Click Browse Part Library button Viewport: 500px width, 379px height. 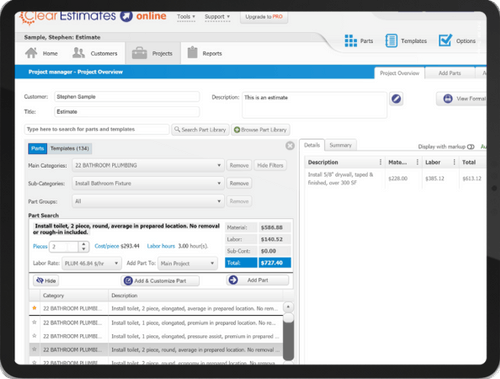pyautogui.click(x=260, y=130)
